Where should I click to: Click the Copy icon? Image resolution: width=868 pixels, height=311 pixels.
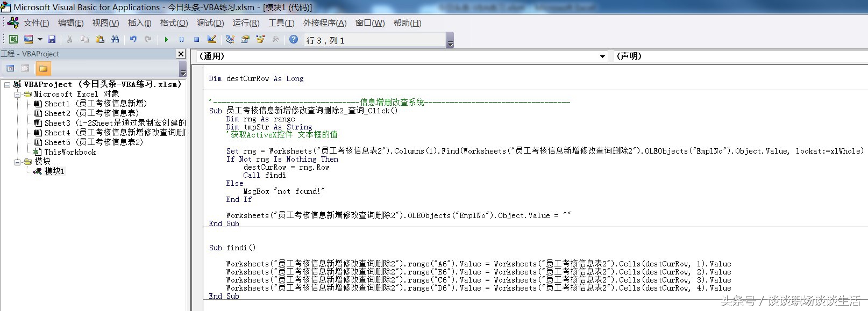[x=84, y=39]
